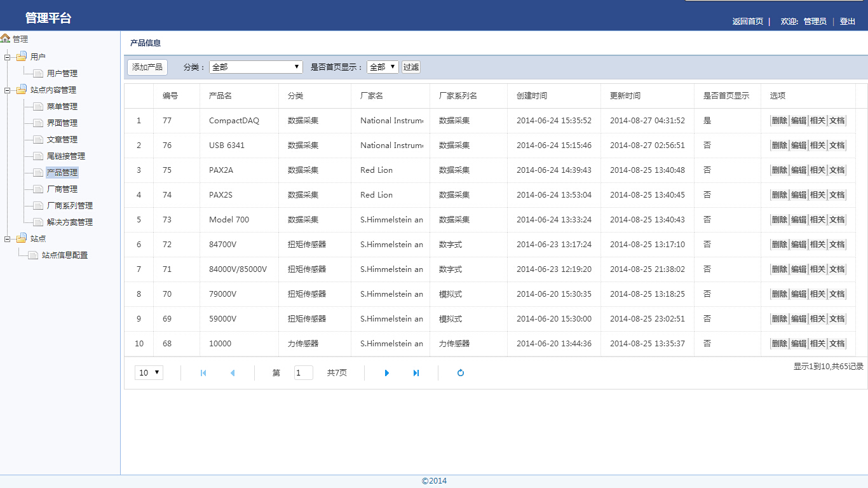Click the 更新时间 column header
The image size is (868, 488).
[648, 96]
